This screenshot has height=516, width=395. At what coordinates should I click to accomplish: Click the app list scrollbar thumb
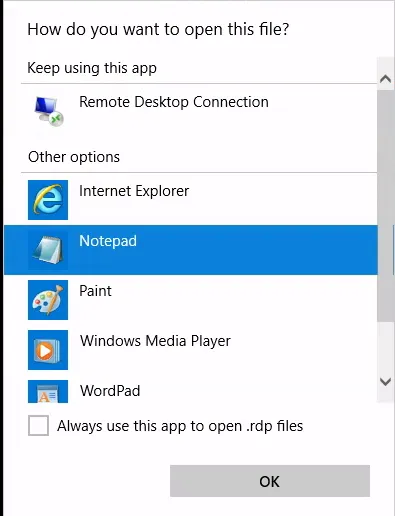click(x=386, y=206)
